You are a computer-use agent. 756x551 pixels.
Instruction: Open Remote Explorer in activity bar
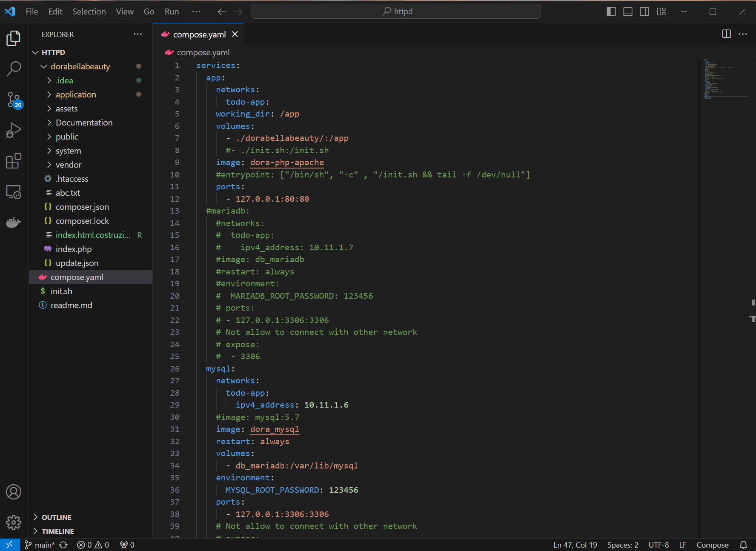14,192
